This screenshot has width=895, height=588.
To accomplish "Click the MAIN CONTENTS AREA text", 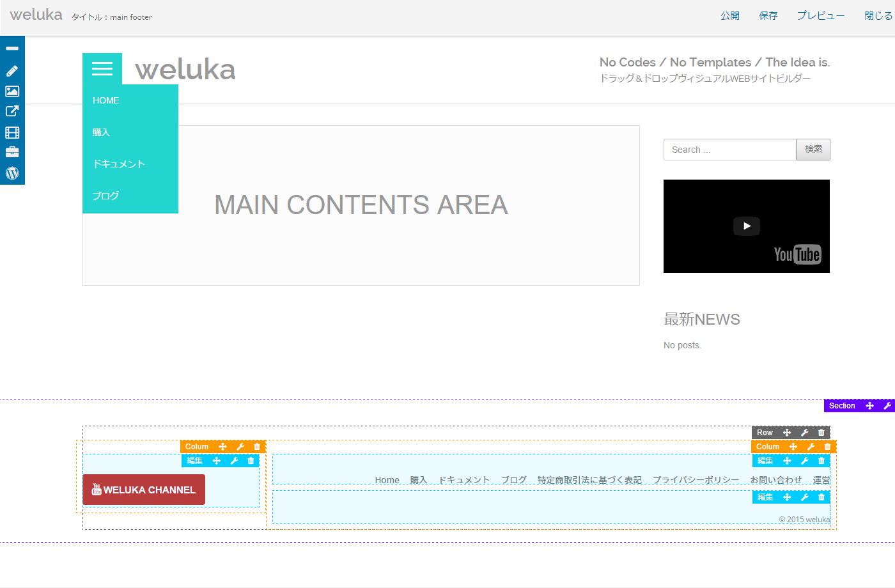I will pos(361,205).
